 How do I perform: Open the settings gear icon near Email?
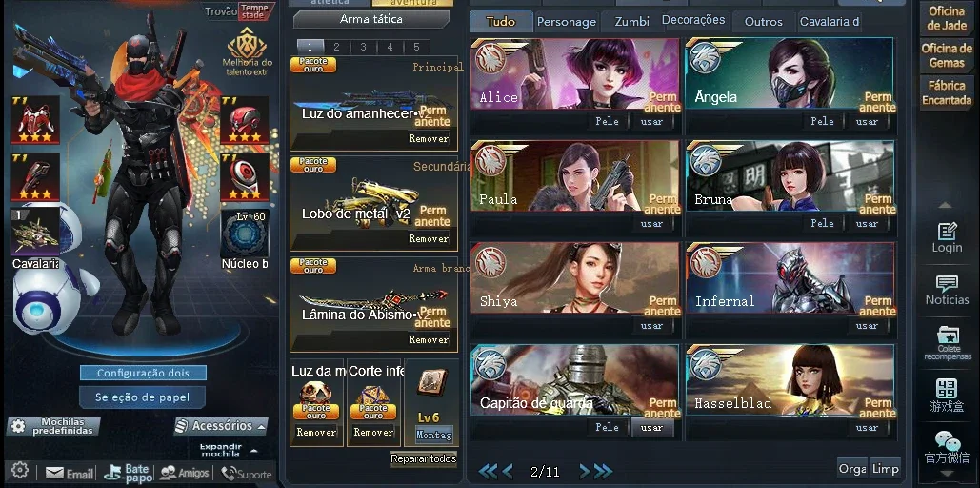[19, 470]
